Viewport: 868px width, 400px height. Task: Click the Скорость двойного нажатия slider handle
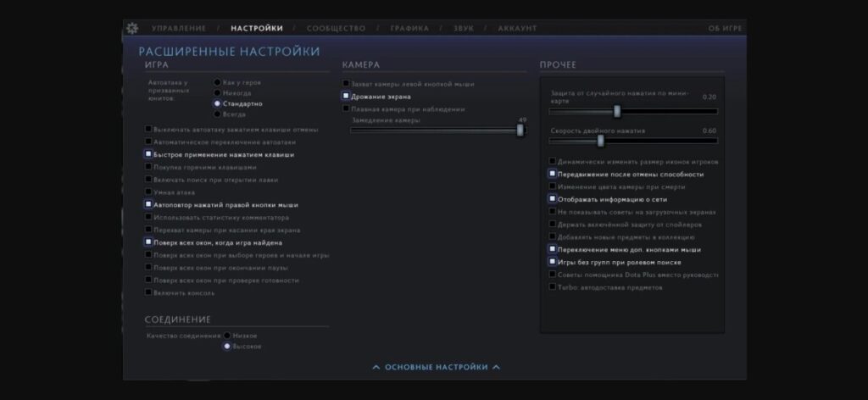pyautogui.click(x=601, y=141)
